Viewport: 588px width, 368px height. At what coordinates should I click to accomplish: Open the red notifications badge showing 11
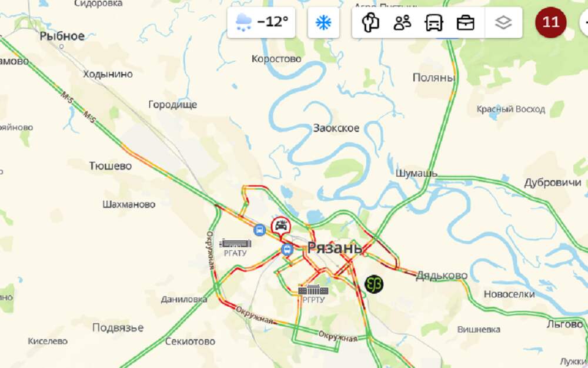coord(550,22)
